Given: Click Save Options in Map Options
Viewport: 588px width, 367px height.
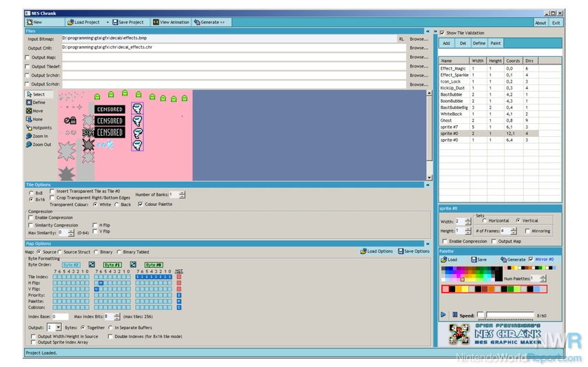Looking at the screenshot, I should tap(414, 251).
